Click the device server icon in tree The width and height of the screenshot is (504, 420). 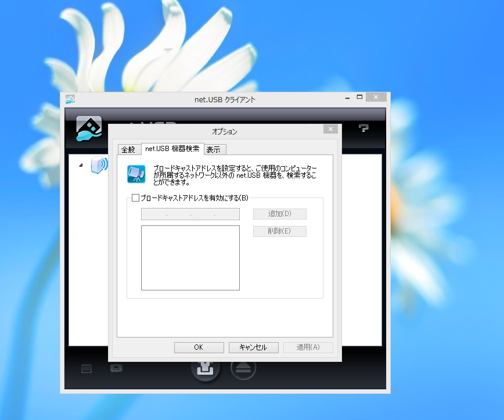pyautogui.click(x=99, y=164)
